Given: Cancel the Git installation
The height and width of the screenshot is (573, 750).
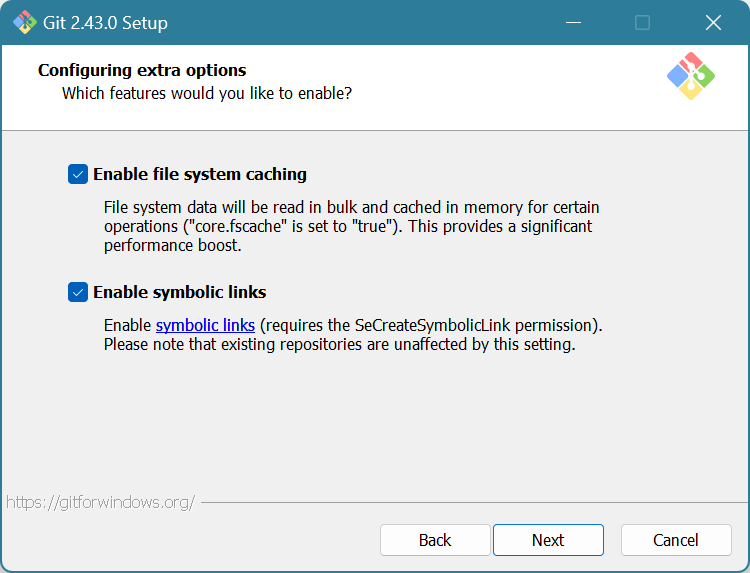Looking at the screenshot, I should [676, 540].
